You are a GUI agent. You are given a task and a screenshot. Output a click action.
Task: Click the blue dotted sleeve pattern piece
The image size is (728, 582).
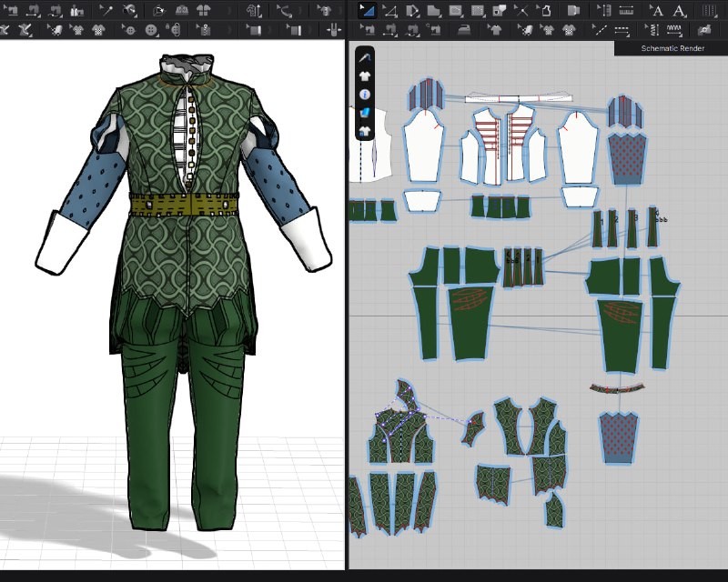point(626,158)
